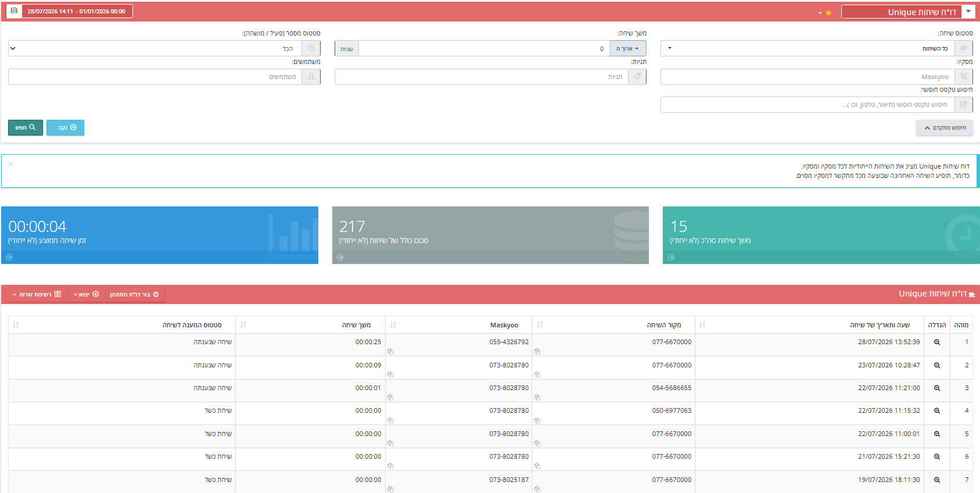Open the Unique report selector dropdown

908,12
